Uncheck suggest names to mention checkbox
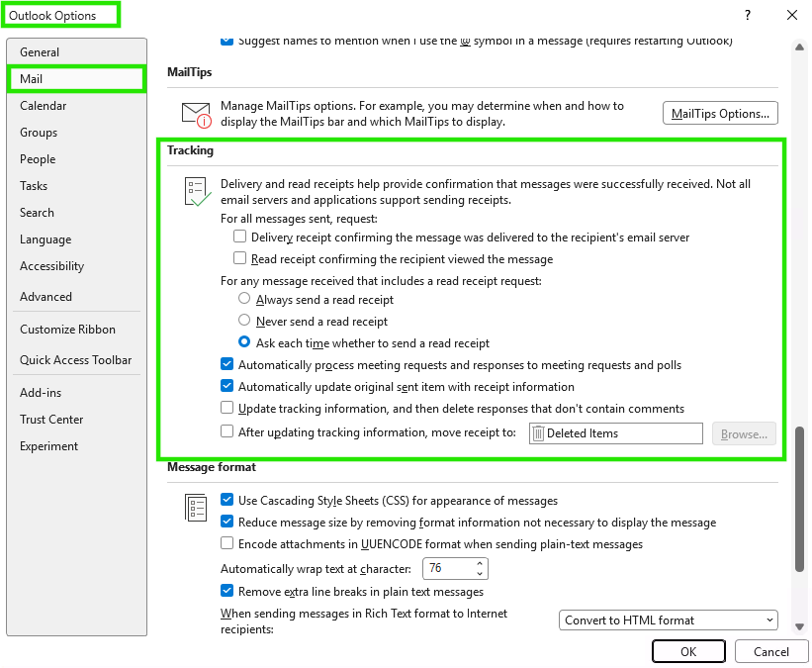Image resolution: width=812 pixels, height=668 pixels. [226, 41]
